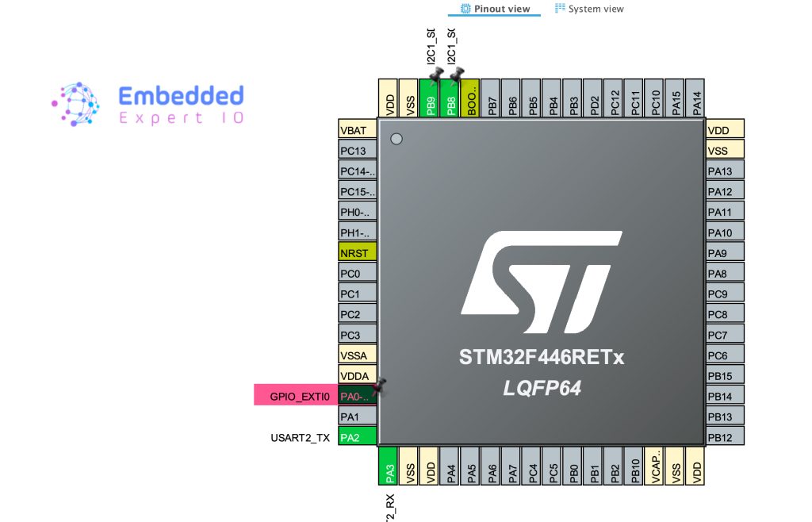The width and height of the screenshot is (812, 522).
Task: Click the pink GPIO_EXTI0 label
Action: [295, 395]
